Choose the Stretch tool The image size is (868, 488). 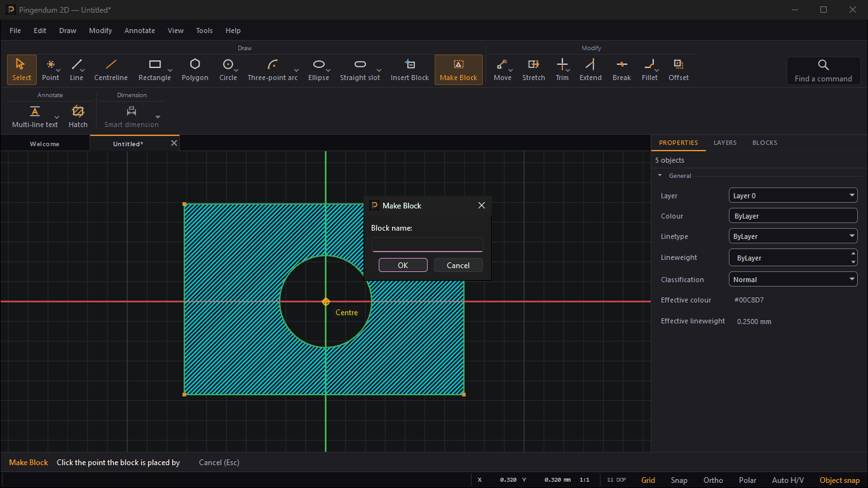533,70
